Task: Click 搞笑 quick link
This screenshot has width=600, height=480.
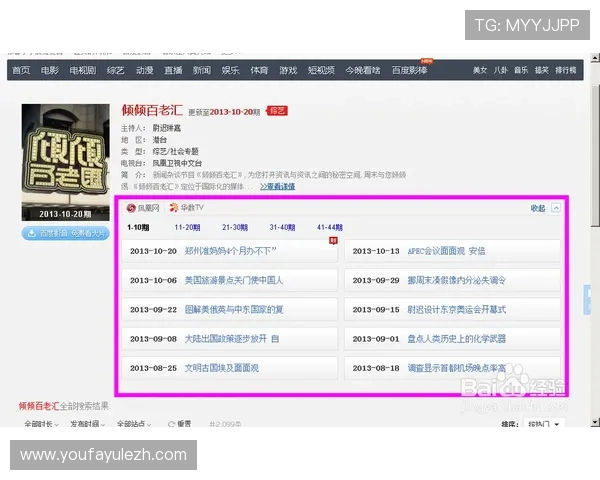Action: (x=542, y=70)
